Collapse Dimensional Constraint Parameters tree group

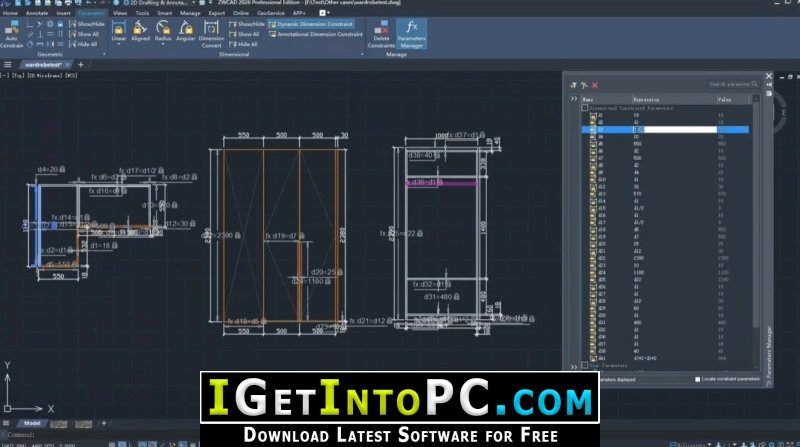point(585,108)
